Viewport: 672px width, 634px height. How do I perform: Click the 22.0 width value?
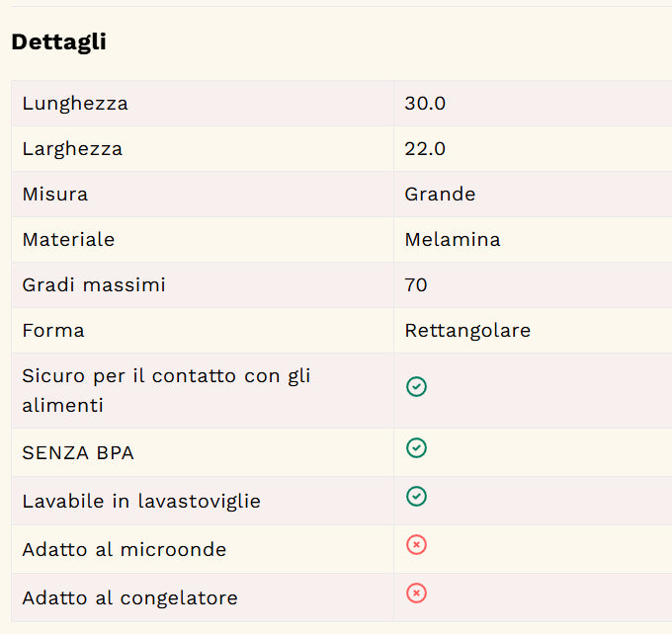click(x=425, y=149)
